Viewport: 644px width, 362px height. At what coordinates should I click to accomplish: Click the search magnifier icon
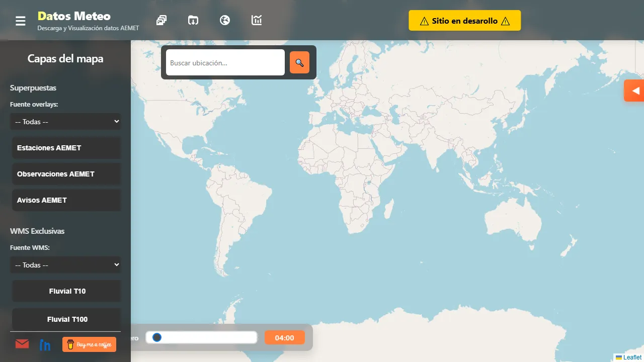[299, 62]
